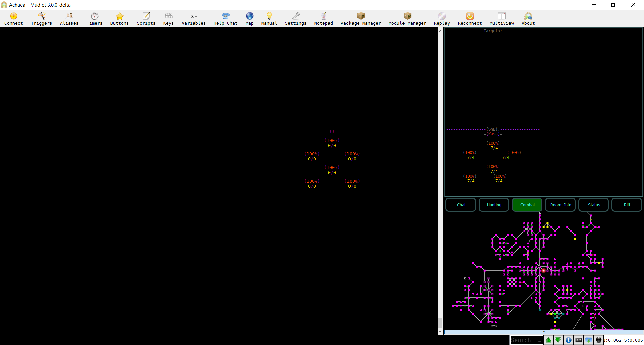The height and width of the screenshot is (345, 644).
Task: Open the About dialog
Action: click(x=528, y=19)
